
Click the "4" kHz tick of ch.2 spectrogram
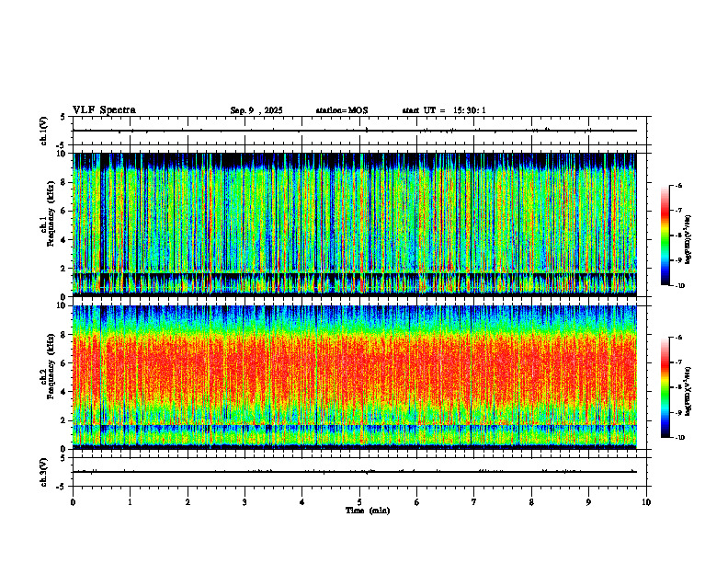(x=64, y=392)
